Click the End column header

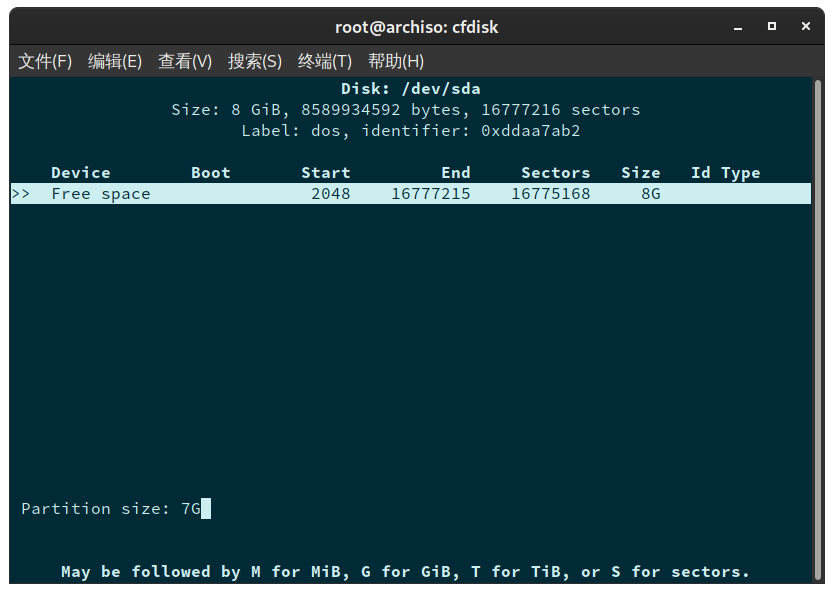click(456, 172)
